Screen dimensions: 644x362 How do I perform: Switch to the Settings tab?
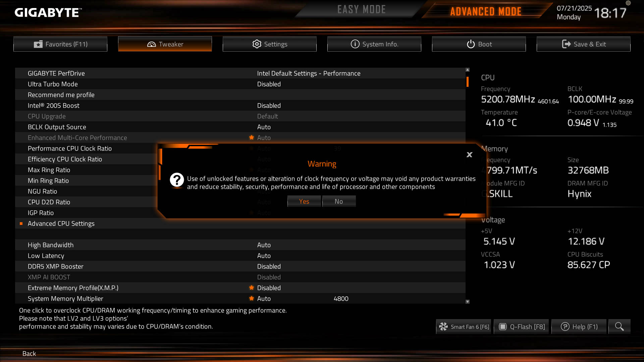pyautogui.click(x=270, y=44)
